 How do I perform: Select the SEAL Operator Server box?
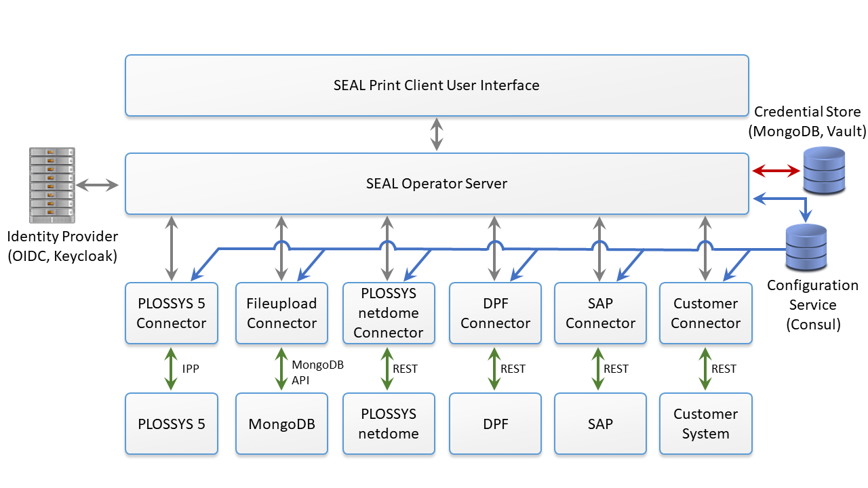pyautogui.click(x=437, y=184)
